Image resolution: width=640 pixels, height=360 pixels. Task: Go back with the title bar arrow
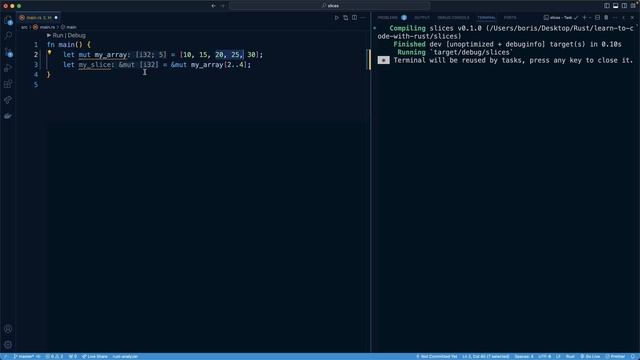tap(213, 6)
